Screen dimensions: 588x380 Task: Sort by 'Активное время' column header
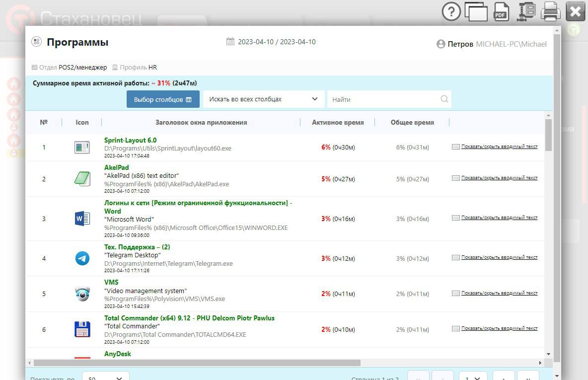[x=338, y=122]
